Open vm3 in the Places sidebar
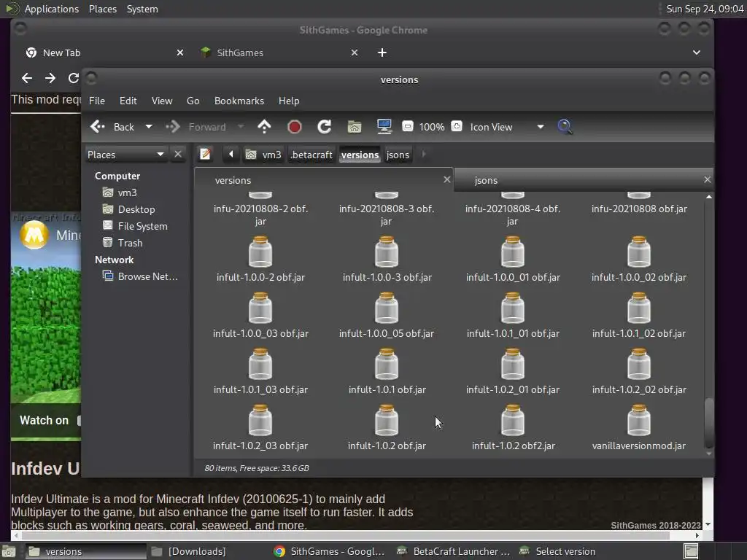This screenshot has width=747, height=560. (127, 192)
